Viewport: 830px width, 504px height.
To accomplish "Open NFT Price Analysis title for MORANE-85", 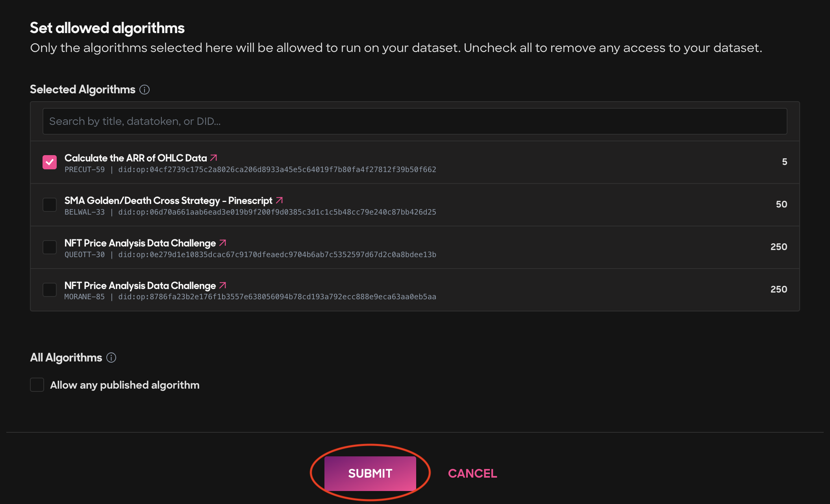I will tap(140, 285).
